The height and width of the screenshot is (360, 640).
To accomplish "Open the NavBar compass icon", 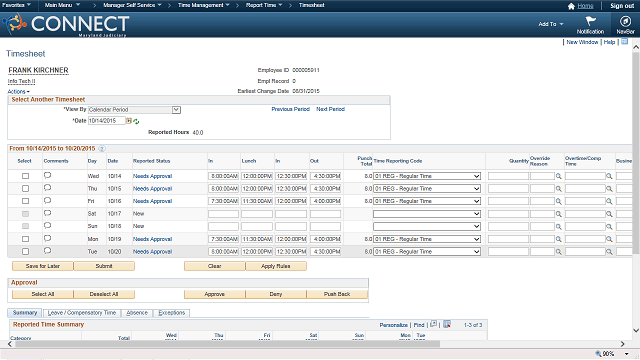I will (625, 21).
